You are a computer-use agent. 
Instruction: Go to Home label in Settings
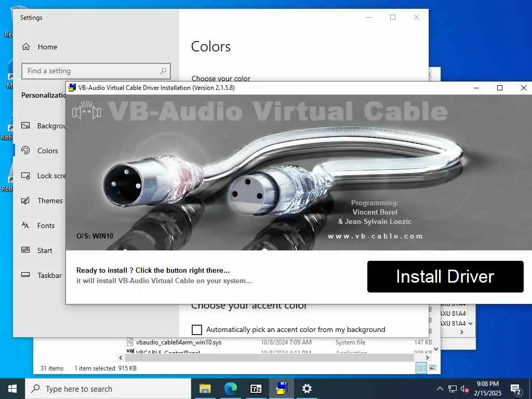[x=47, y=47]
